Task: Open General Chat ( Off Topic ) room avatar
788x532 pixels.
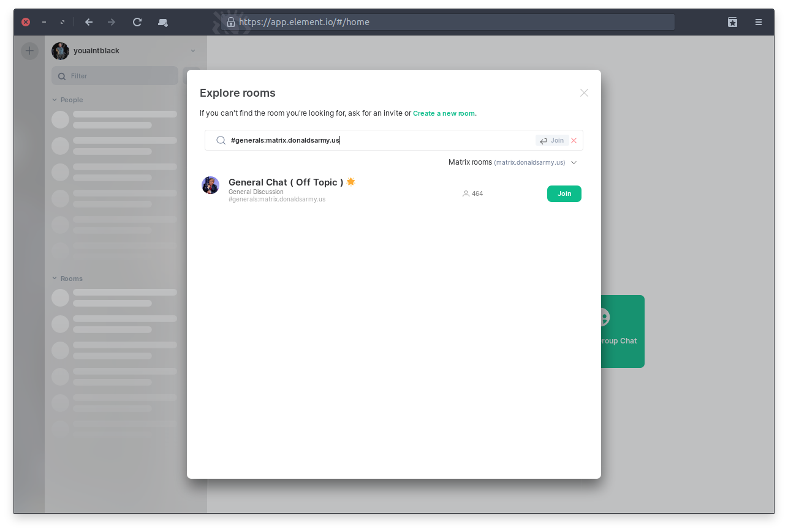Action: [211, 185]
